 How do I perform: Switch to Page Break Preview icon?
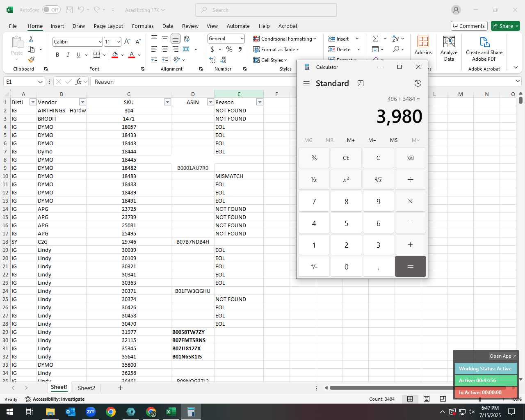(443, 399)
